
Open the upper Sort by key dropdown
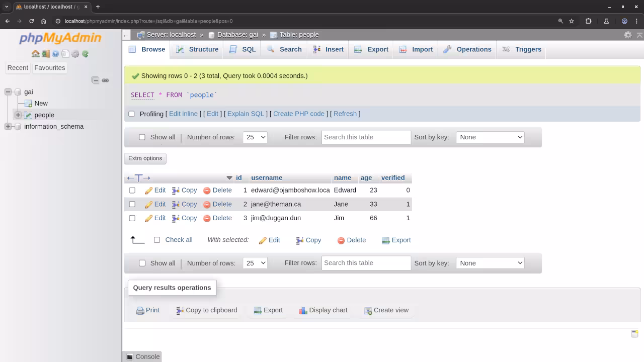(x=490, y=137)
